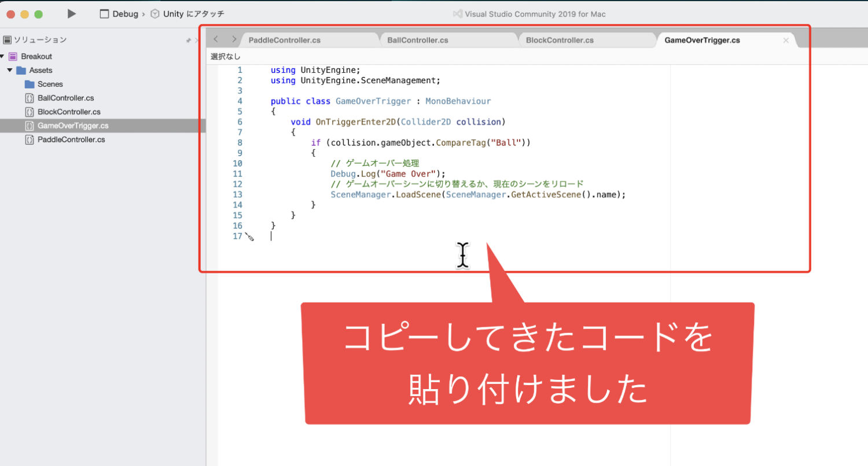Viewport: 868px width, 466px height.
Task: Pin the ソリューション panel with pin icon
Action: [x=188, y=40]
